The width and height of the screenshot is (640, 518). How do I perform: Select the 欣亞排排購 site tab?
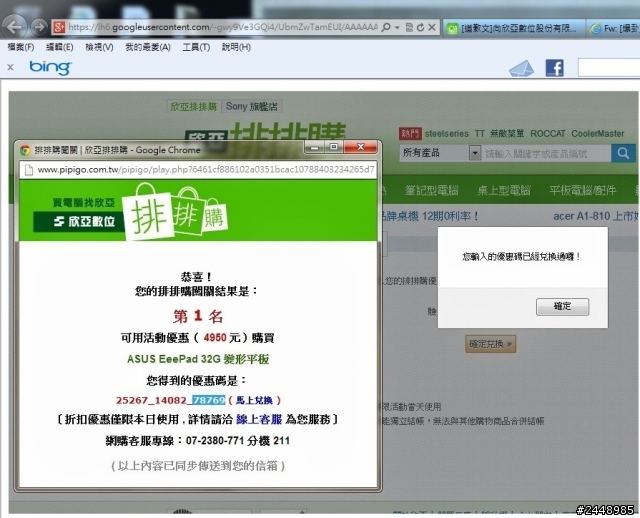tap(193, 107)
